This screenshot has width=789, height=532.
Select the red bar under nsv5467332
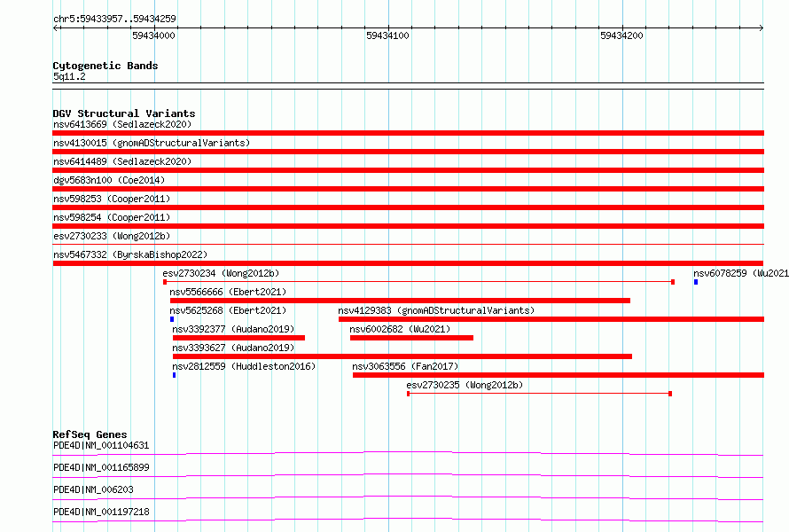[x=408, y=263]
